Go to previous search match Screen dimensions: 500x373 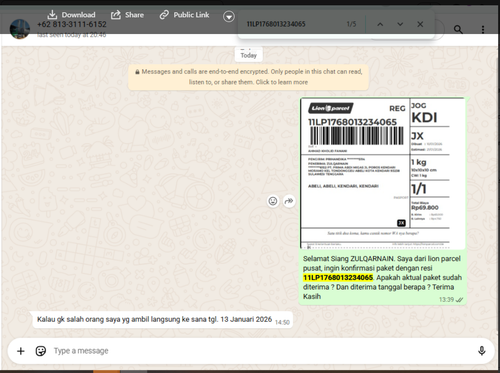[x=380, y=24]
